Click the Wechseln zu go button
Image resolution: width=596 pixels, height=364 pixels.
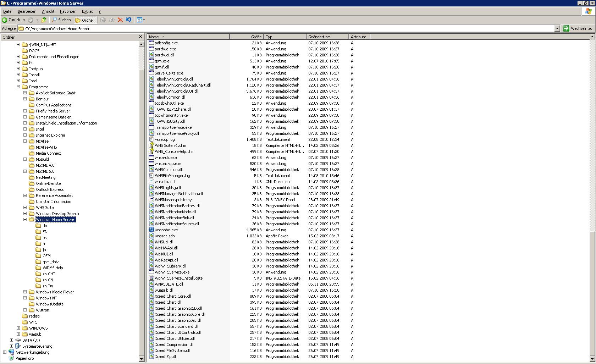click(578, 28)
